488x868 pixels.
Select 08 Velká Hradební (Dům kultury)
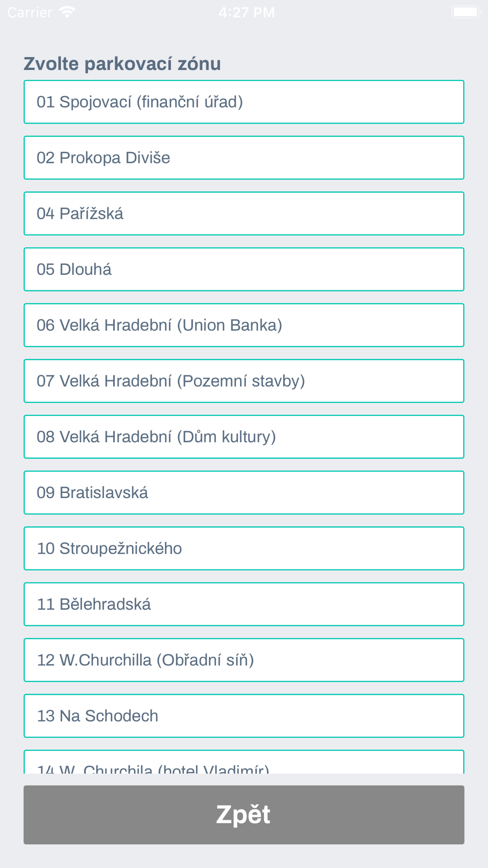pos(244,437)
